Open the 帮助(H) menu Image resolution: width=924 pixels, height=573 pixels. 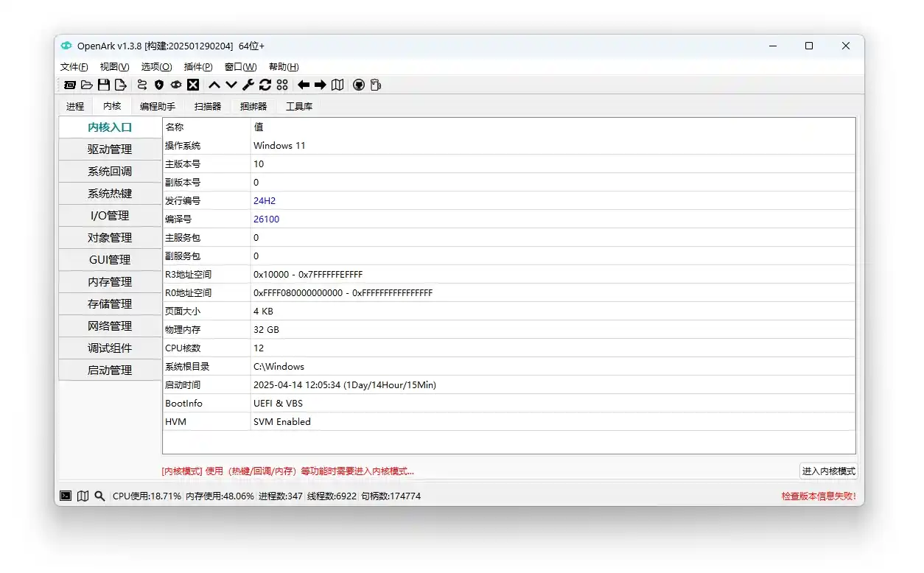(284, 66)
